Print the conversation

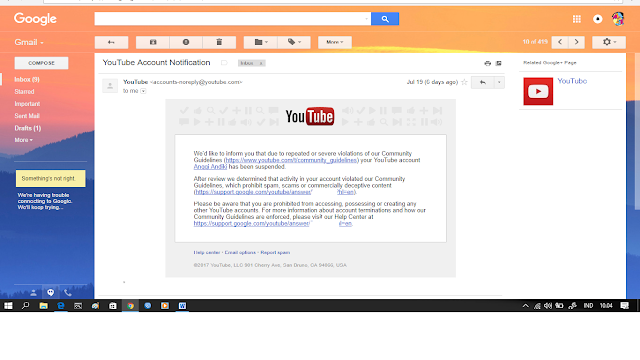[487, 63]
